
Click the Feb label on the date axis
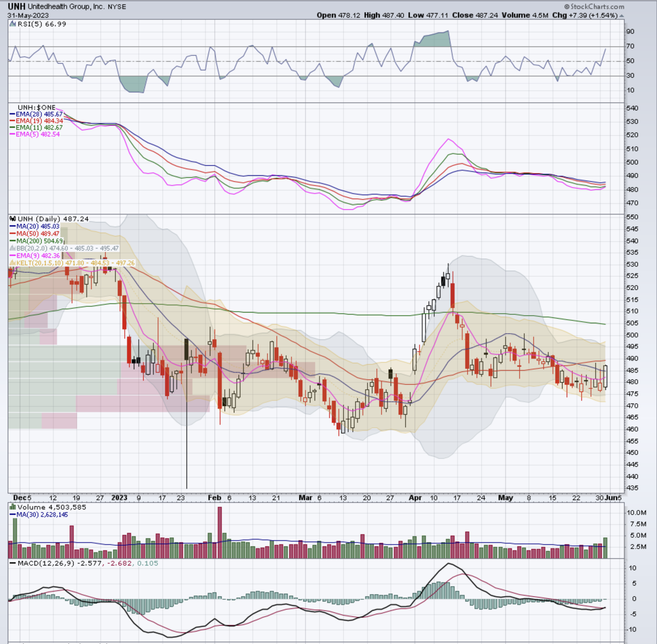point(214,498)
